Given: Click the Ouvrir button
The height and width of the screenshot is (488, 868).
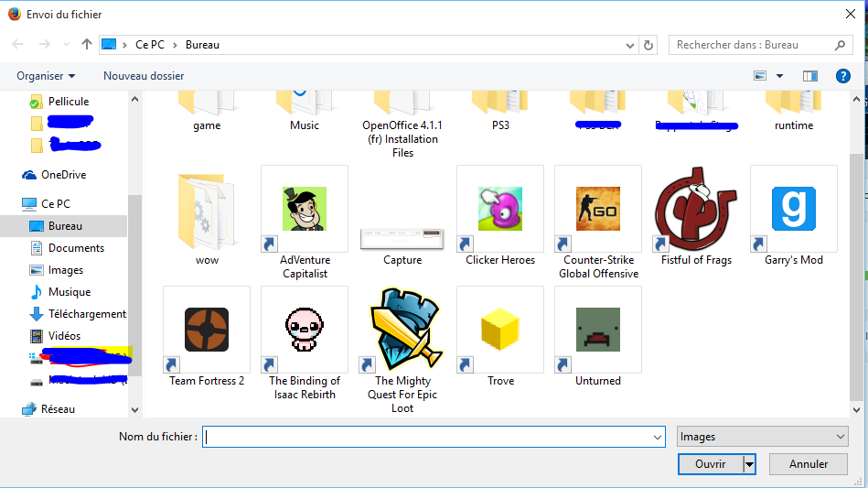Looking at the screenshot, I should point(711,464).
